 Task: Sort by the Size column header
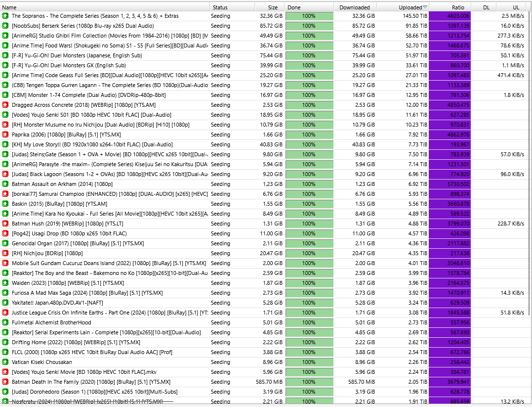(269, 7)
